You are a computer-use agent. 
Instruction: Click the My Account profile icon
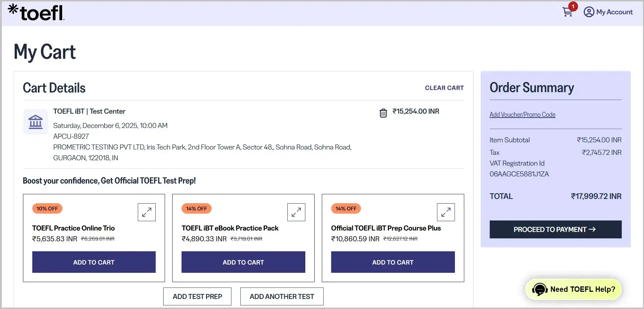(x=589, y=12)
